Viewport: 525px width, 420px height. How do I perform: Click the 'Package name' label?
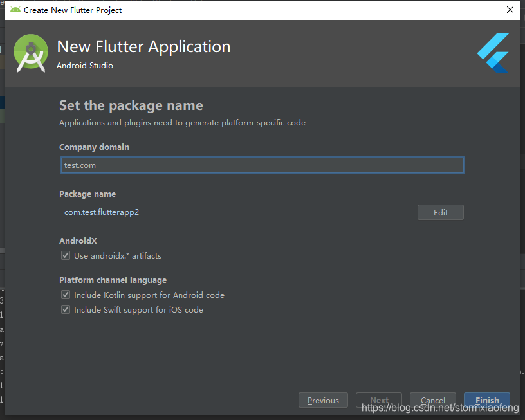[87, 194]
